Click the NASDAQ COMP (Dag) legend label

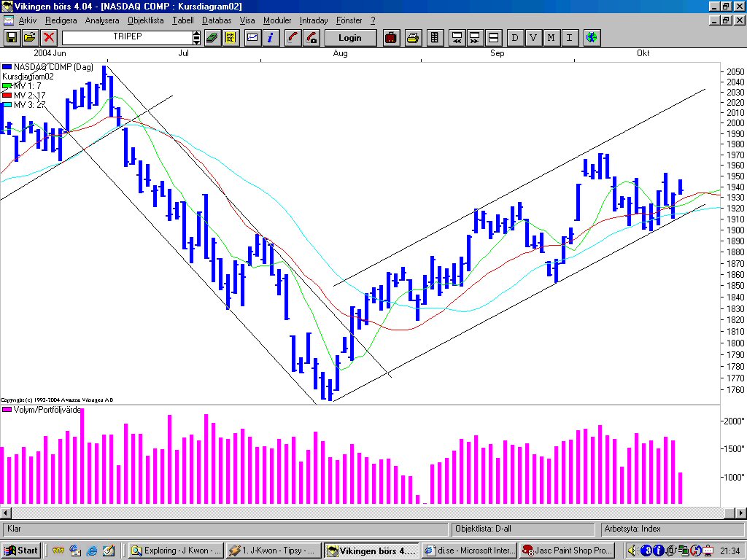(x=53, y=67)
